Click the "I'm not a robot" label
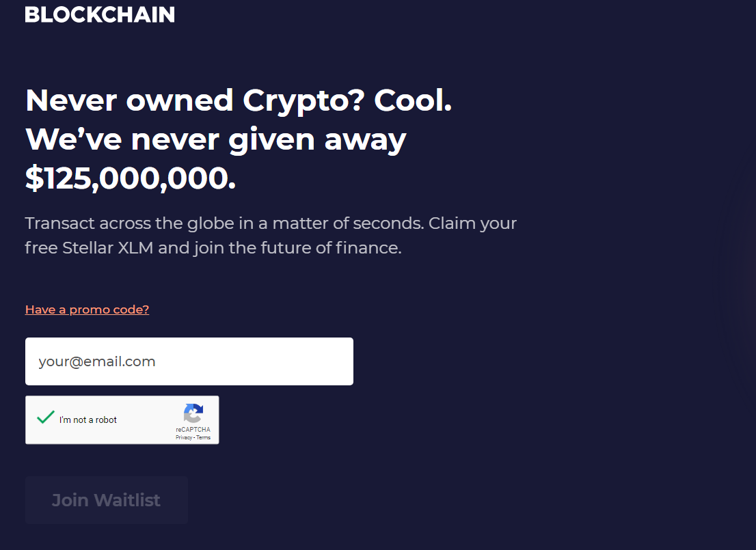 coord(88,420)
